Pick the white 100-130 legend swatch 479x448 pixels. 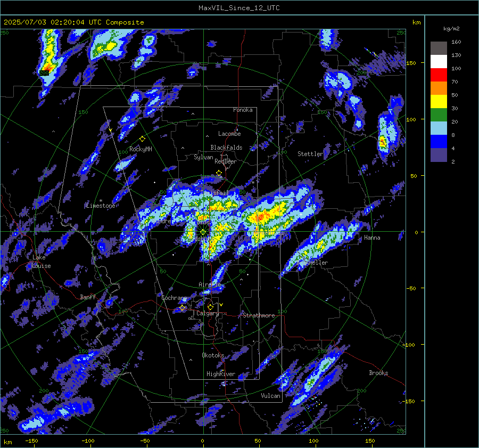click(x=439, y=61)
